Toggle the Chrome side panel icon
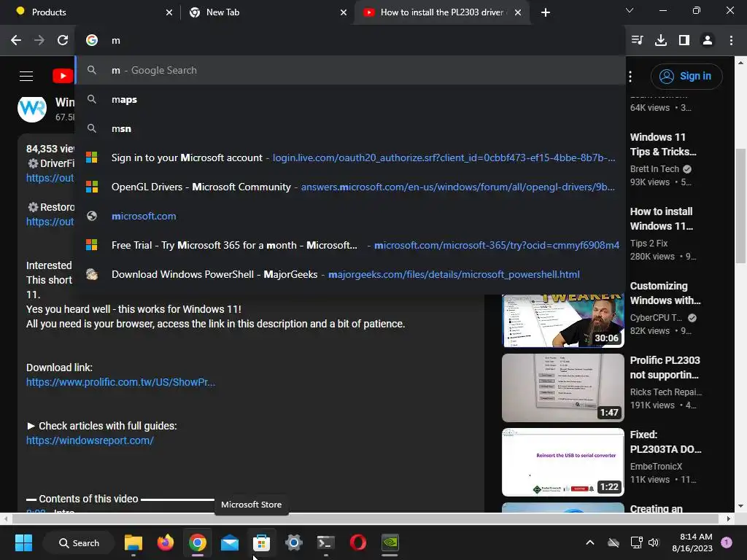The height and width of the screenshot is (560, 747). [x=684, y=41]
